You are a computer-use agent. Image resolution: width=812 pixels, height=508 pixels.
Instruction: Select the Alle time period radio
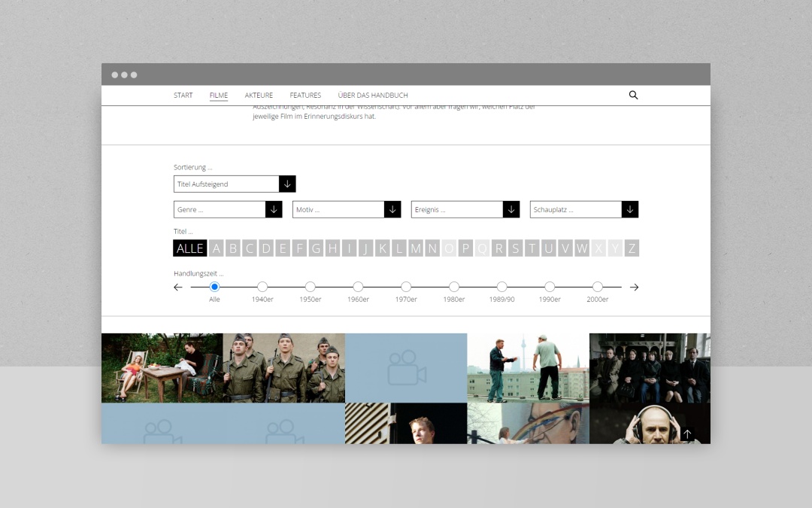pos(214,287)
